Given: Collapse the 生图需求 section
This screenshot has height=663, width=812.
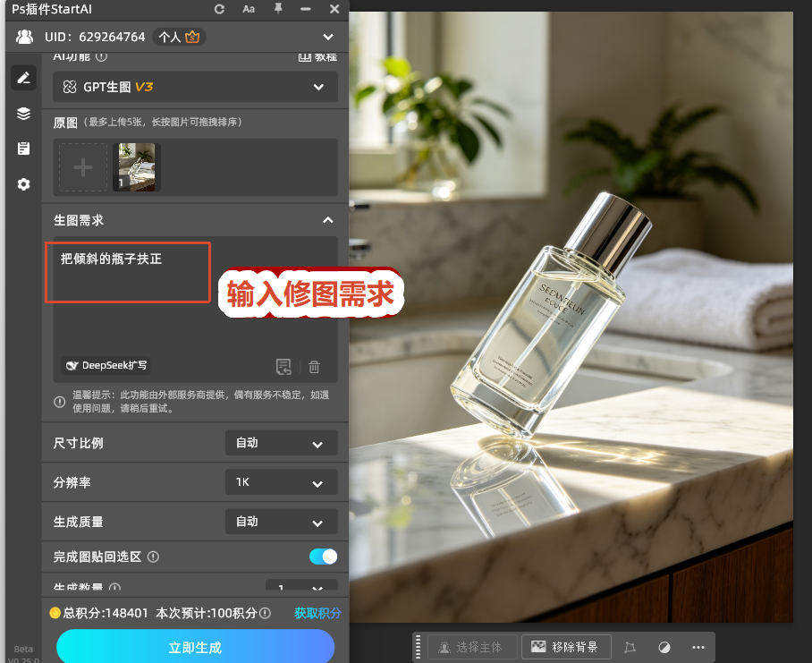Looking at the screenshot, I should point(328,220).
